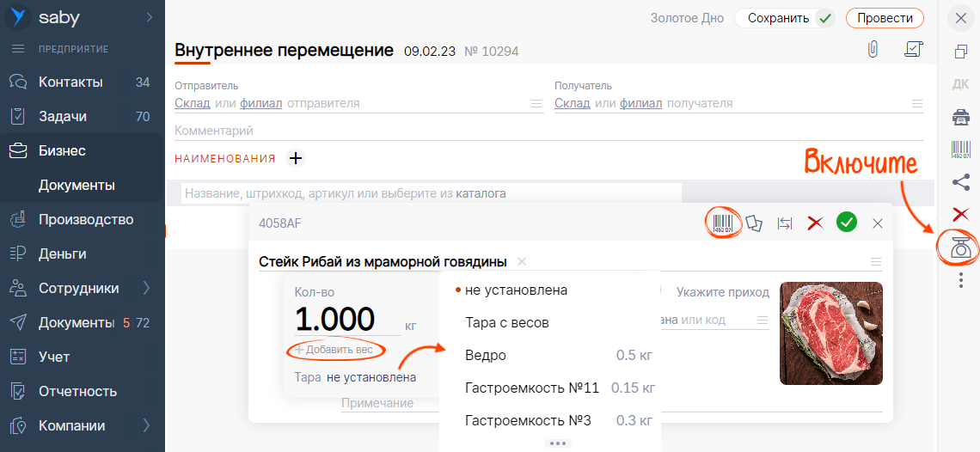
Task: Click the printer icon in right sidebar
Action: click(x=961, y=117)
